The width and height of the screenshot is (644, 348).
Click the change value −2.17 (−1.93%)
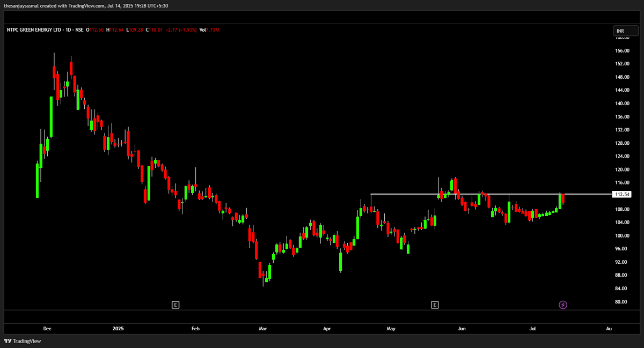click(181, 30)
